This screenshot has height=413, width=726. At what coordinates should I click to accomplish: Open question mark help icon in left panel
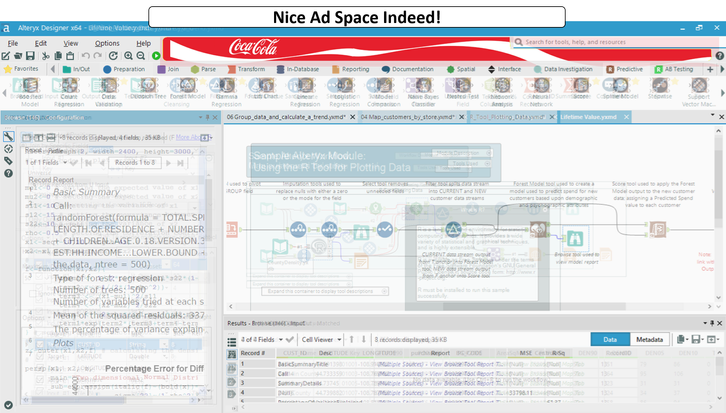click(8, 174)
